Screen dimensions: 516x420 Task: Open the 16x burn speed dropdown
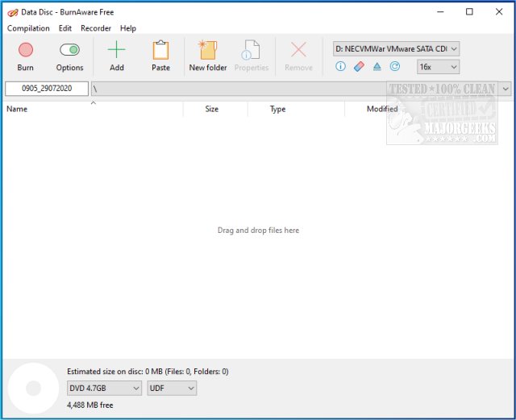pos(438,67)
